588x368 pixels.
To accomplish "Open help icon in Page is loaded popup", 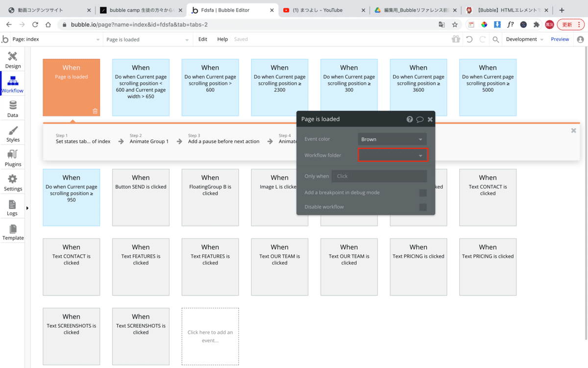I will pyautogui.click(x=410, y=119).
